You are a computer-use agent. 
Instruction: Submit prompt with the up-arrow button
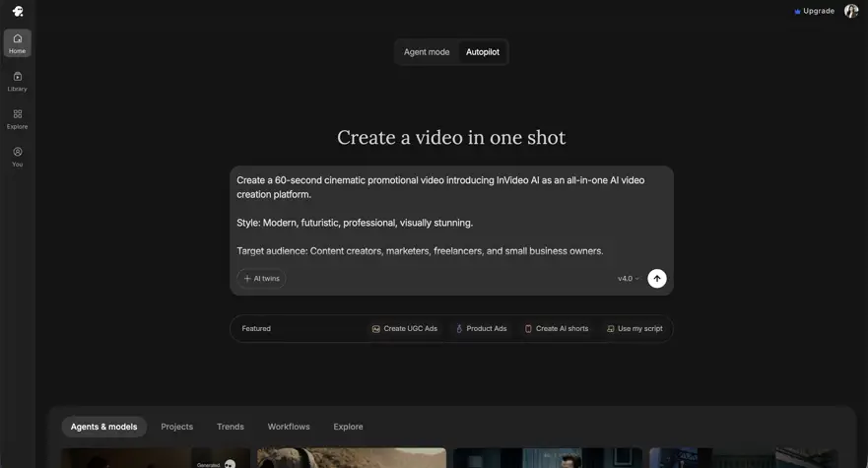[656, 279]
